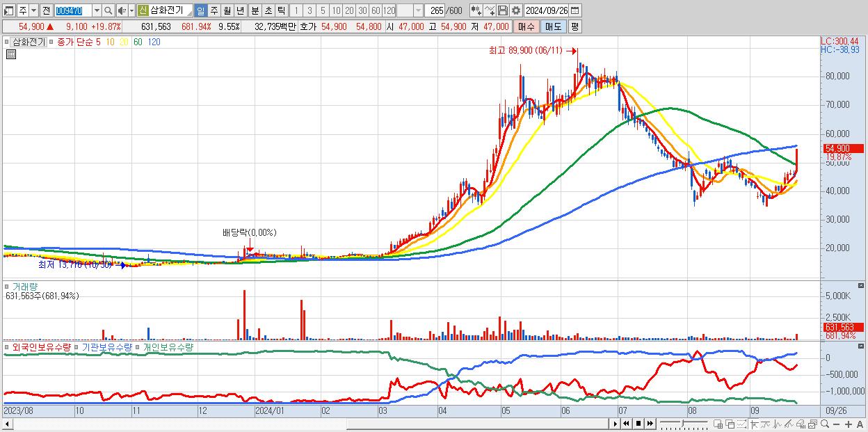Save chart settings with floppy icon
Image resolution: width=868 pixels, height=432 pixels.
pos(503,10)
